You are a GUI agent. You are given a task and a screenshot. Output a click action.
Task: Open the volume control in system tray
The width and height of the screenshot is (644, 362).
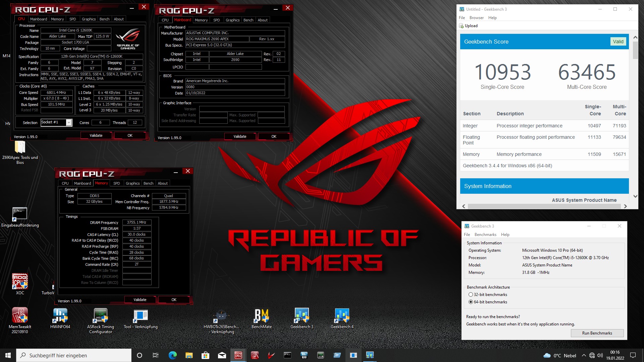[600, 355]
